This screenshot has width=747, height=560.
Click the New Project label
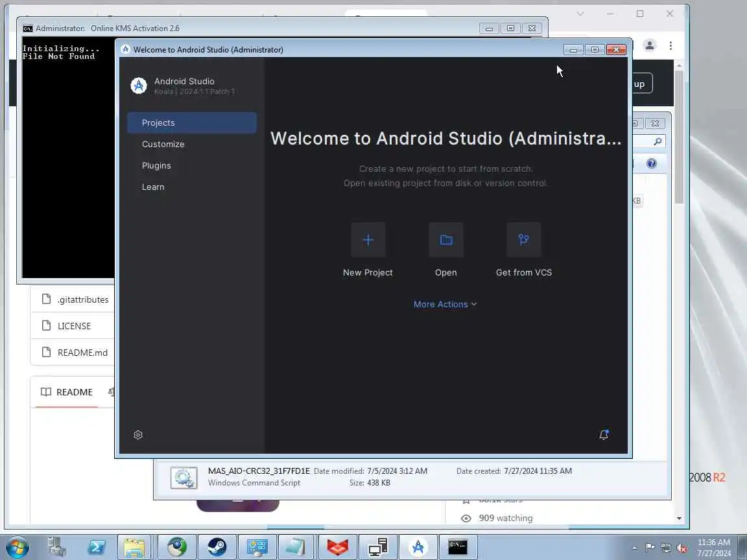tap(368, 272)
